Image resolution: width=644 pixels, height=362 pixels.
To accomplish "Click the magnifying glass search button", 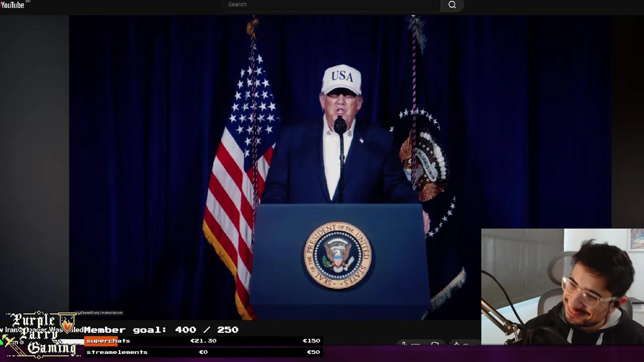I will click(x=452, y=5).
